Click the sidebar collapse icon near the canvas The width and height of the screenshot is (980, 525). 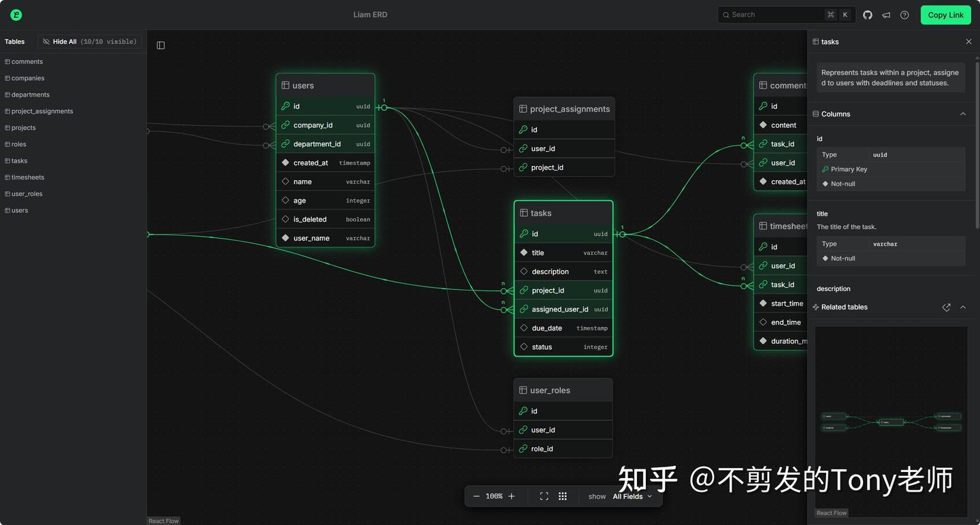(161, 45)
